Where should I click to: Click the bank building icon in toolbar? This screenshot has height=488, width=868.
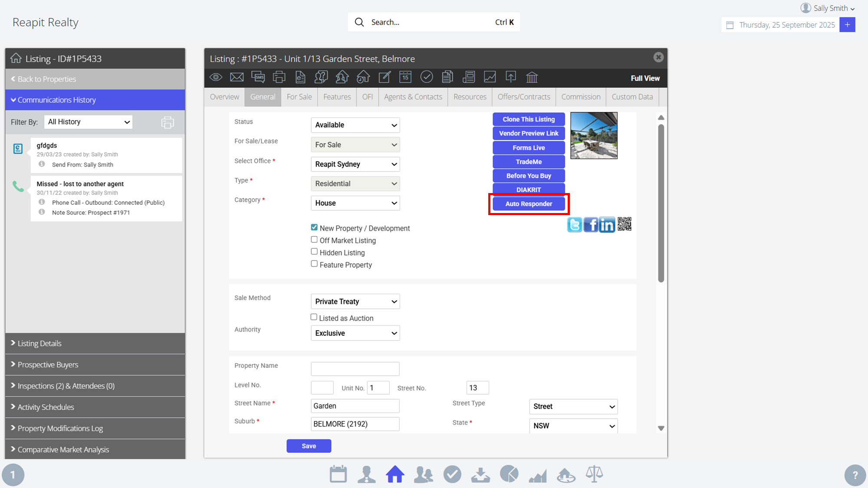tap(532, 77)
